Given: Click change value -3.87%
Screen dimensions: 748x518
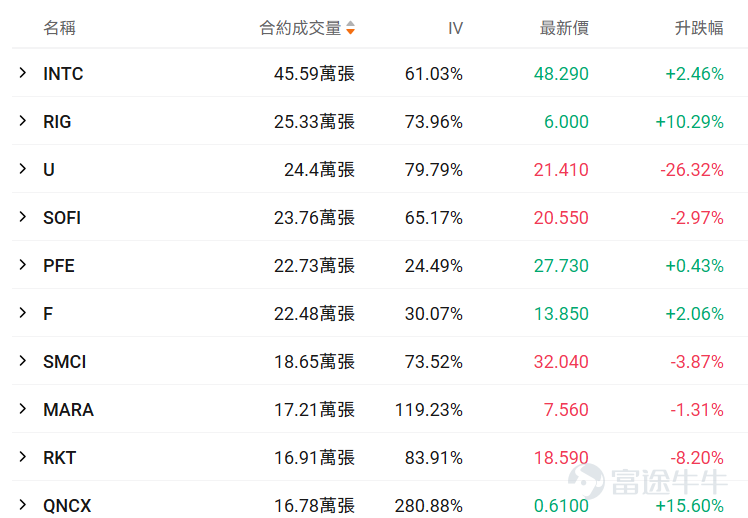Looking at the screenshot, I should (x=697, y=362).
